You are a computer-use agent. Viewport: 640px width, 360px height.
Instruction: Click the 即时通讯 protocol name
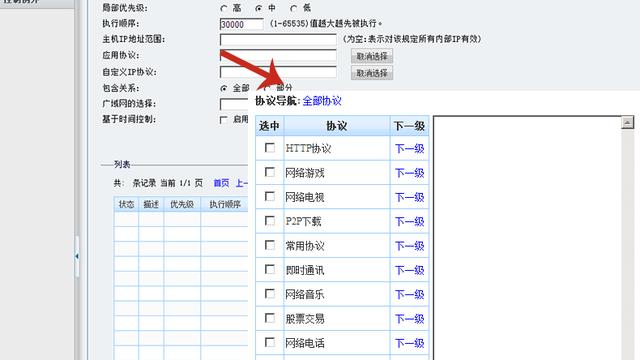coord(305,270)
